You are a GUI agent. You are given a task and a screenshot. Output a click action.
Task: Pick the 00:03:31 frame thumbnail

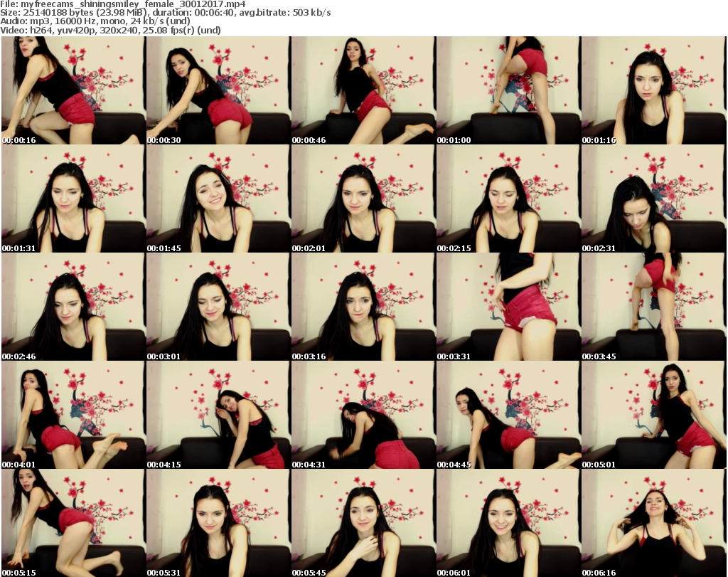(x=508, y=307)
